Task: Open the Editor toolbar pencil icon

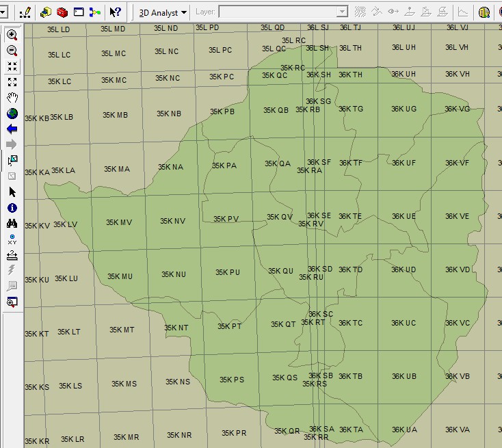Action: coord(26,12)
